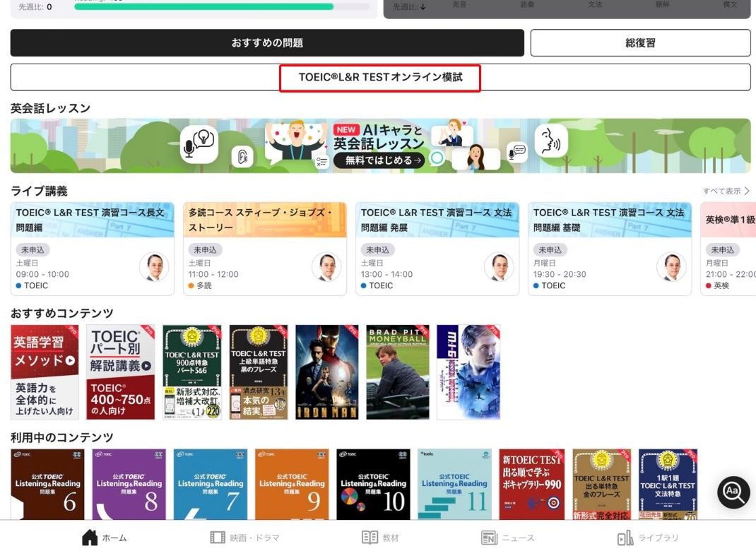Open 出る単特急 金のフレーズ book

point(601,484)
